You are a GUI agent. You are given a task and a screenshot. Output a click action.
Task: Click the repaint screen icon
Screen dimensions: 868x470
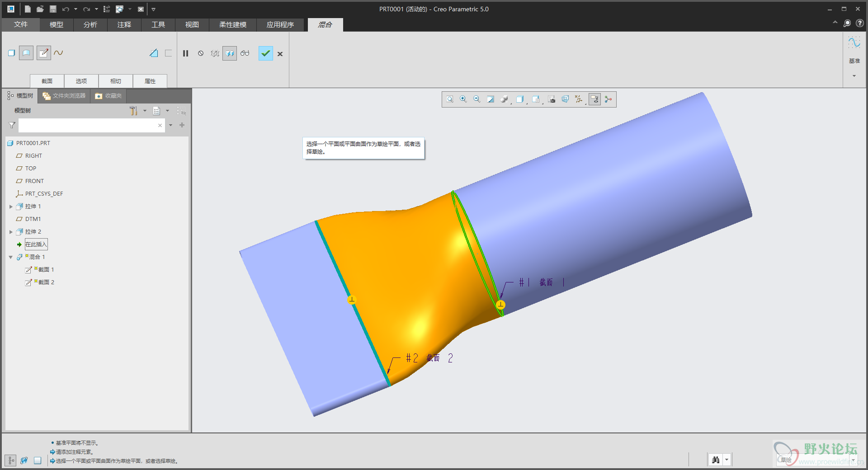pyautogui.click(x=491, y=99)
